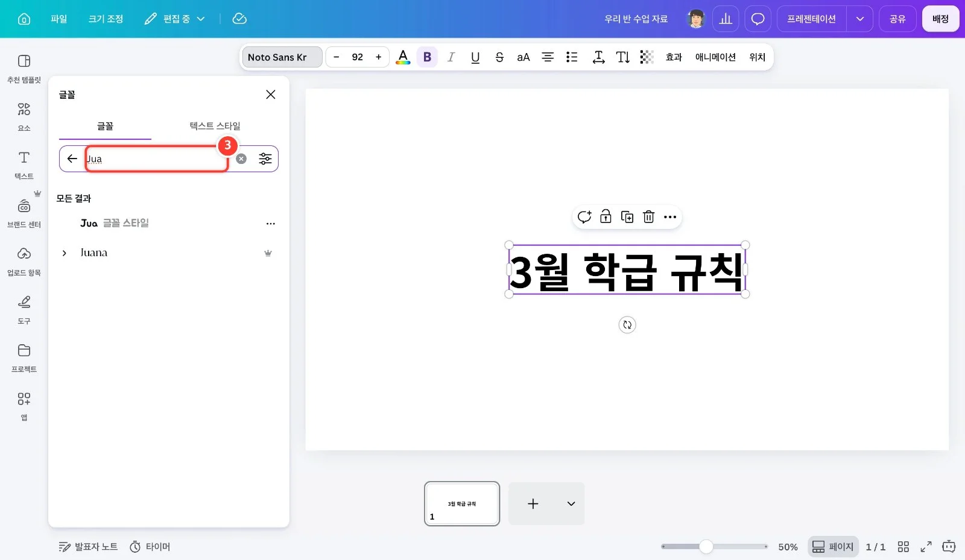Open the 편집 중 editing mode dropdown
This screenshot has height=560, width=965.
tap(175, 19)
